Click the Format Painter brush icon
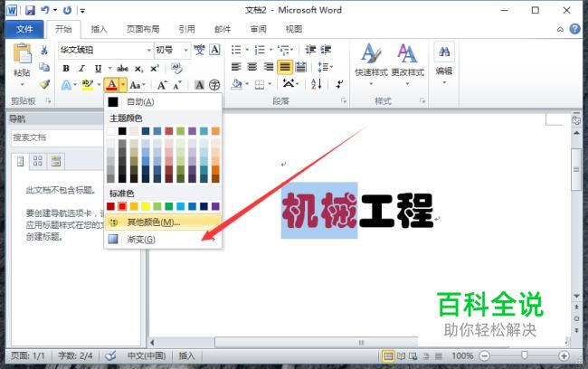 click(44, 84)
